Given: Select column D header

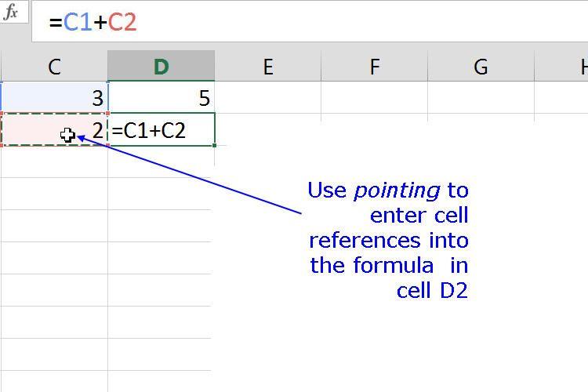Looking at the screenshot, I should (x=162, y=66).
